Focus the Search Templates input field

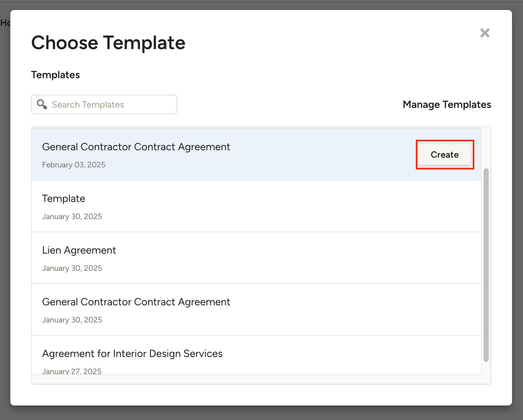[x=110, y=104]
